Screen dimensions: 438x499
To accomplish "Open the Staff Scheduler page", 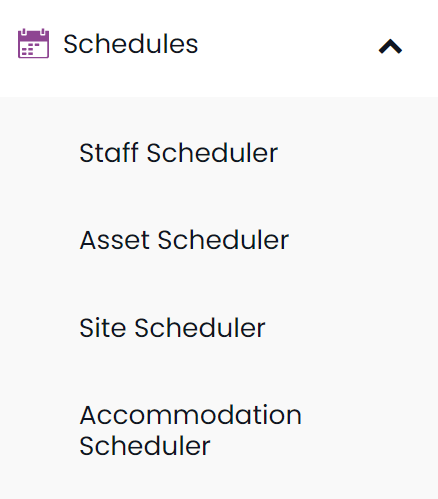I will click(x=179, y=153).
